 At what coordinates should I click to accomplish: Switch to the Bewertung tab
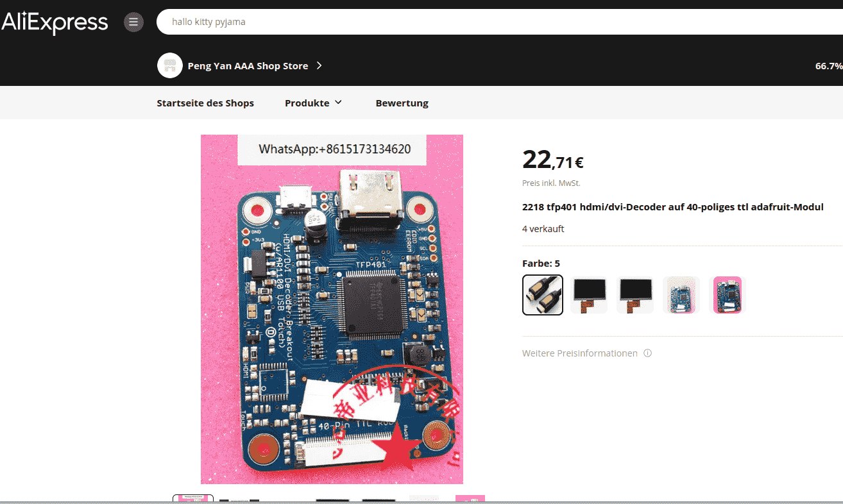pyautogui.click(x=402, y=103)
